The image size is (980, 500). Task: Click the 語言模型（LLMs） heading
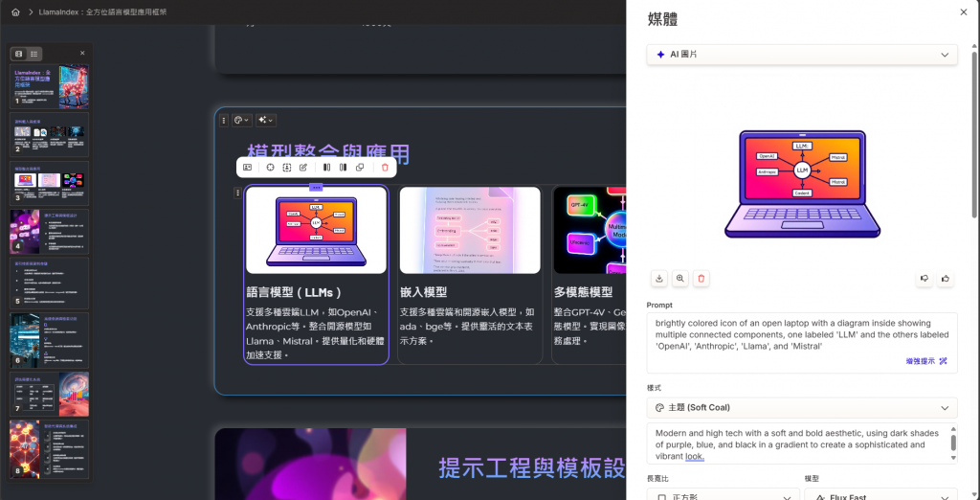(x=295, y=292)
